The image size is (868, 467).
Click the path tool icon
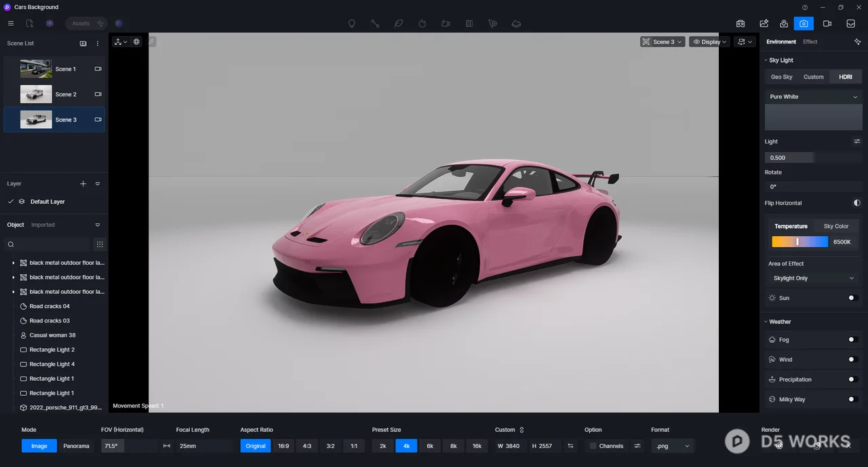tap(375, 23)
